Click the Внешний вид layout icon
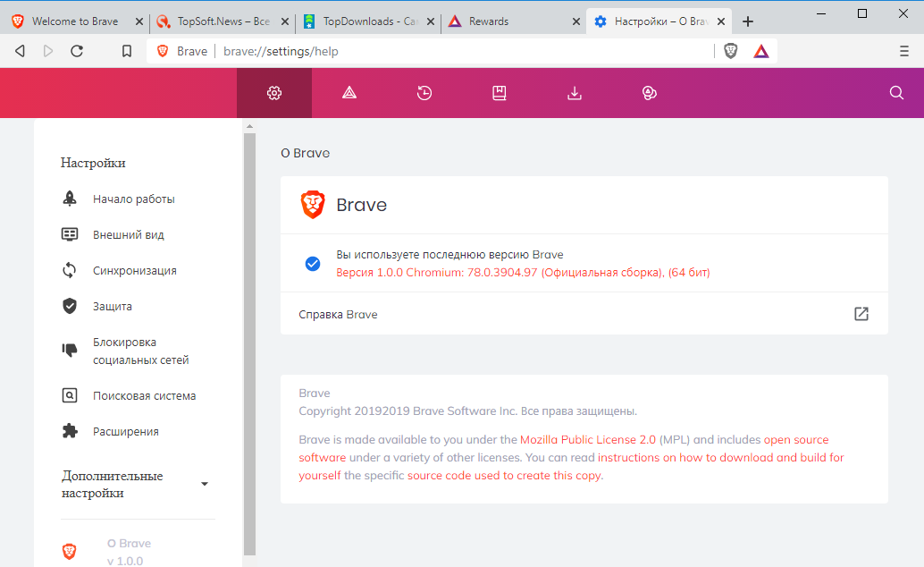 pos(70,234)
